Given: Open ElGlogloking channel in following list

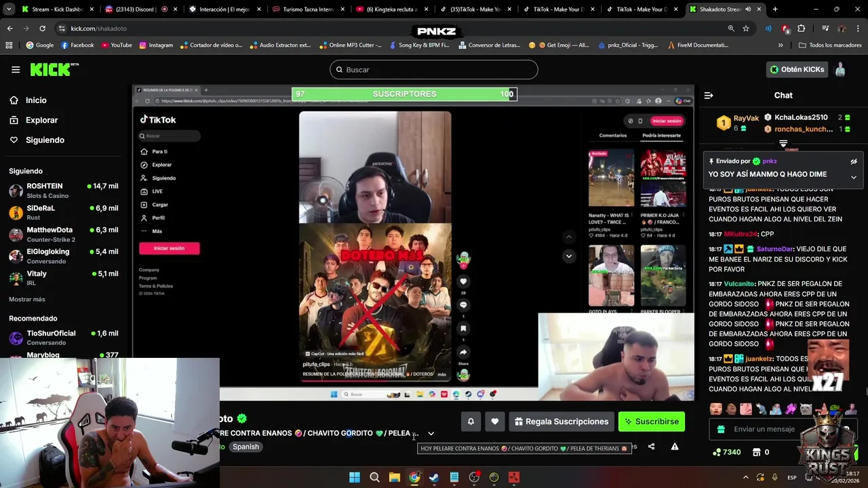Looking at the screenshot, I should [64, 256].
